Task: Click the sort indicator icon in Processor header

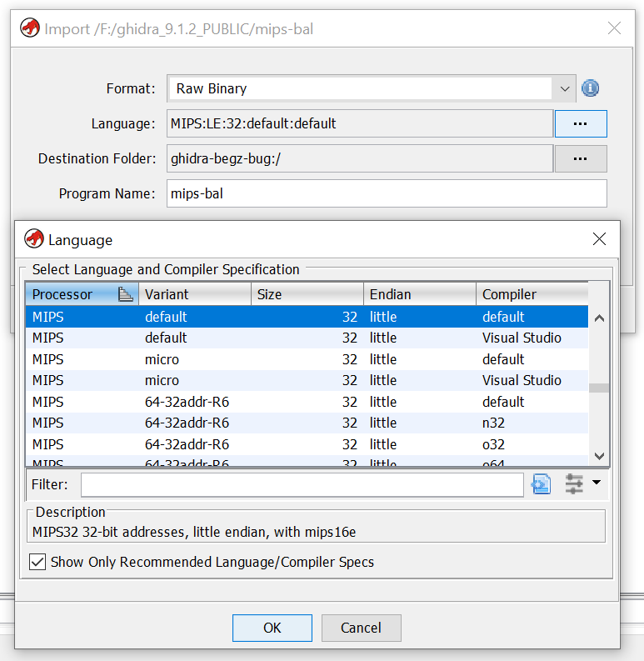Action: 125,294
